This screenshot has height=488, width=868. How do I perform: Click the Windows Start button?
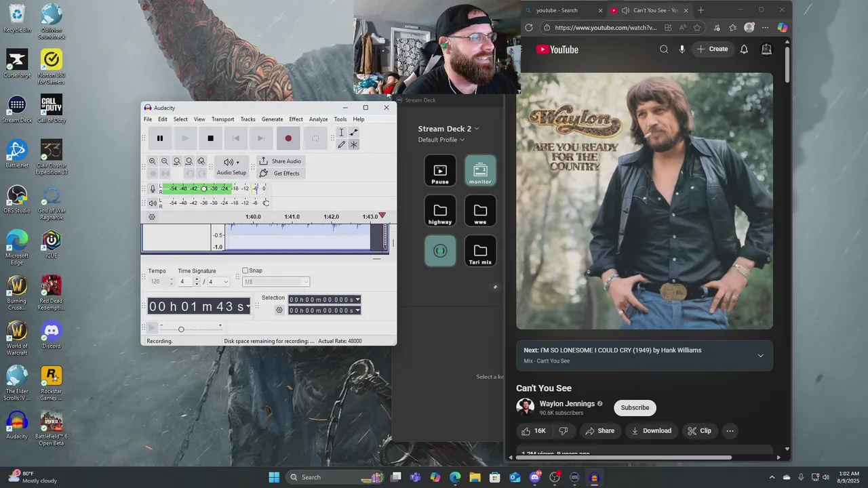(274, 477)
